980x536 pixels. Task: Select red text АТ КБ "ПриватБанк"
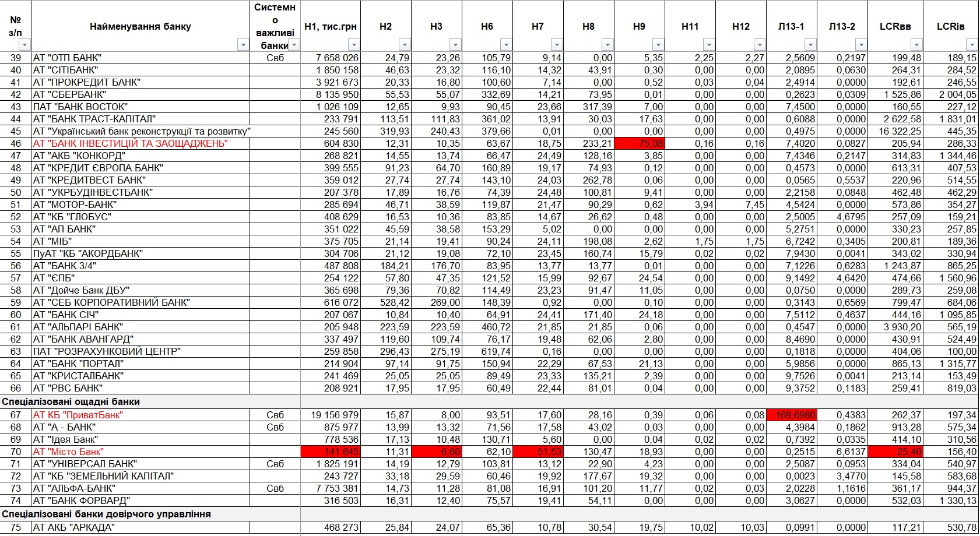pos(78,415)
